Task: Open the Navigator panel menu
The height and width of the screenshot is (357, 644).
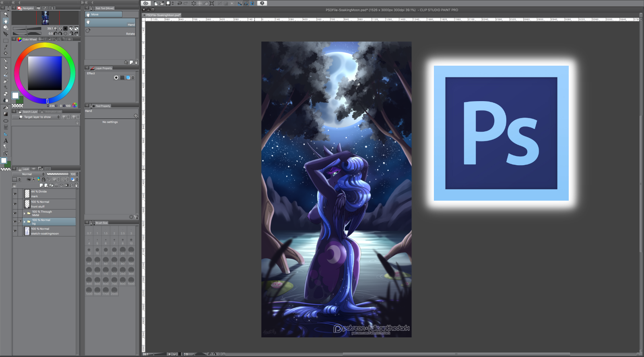Action: pyautogui.click(x=14, y=8)
